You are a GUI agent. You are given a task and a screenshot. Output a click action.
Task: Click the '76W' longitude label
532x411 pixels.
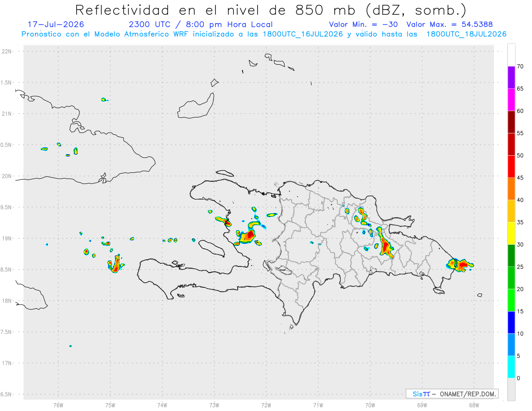point(58,405)
